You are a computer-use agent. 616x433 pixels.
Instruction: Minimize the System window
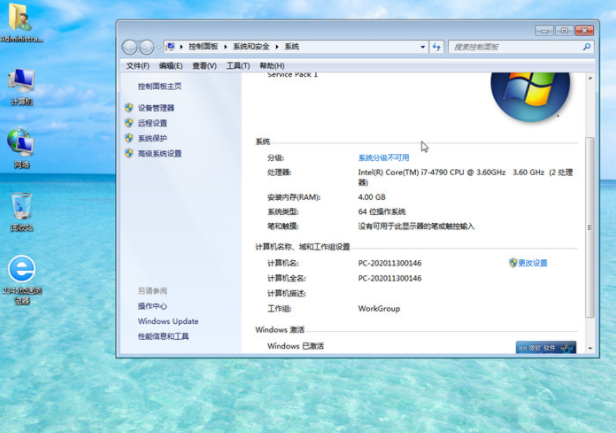(x=544, y=31)
